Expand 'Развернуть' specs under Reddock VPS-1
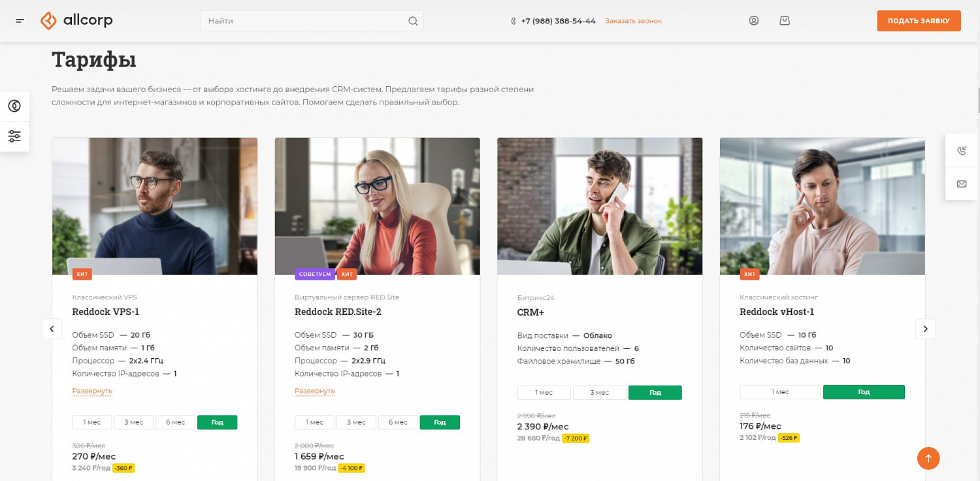This screenshot has height=481, width=980. point(92,391)
